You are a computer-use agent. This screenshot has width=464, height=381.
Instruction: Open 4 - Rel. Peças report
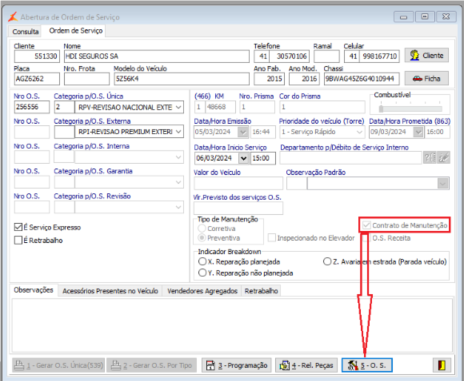(306, 365)
